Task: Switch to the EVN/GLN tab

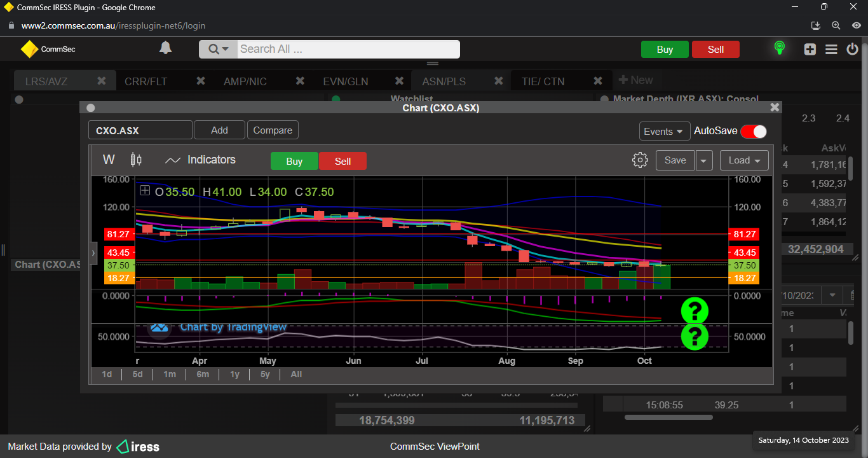Action: point(345,81)
